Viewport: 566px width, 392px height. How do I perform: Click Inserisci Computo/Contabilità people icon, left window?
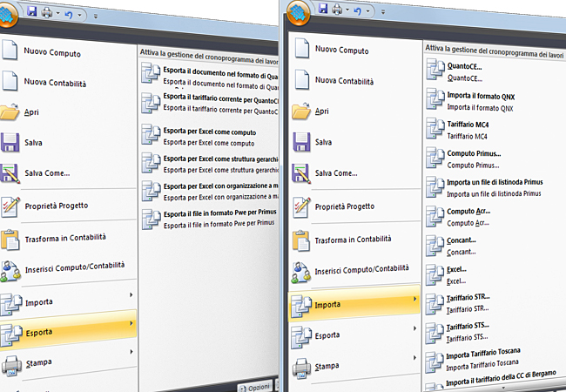coord(10,272)
